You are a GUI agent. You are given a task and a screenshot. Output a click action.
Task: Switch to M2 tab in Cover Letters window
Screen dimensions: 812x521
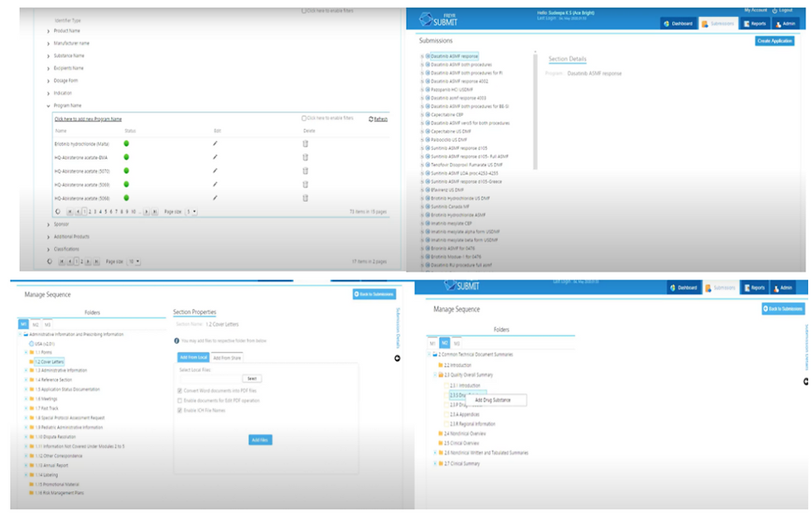point(35,325)
